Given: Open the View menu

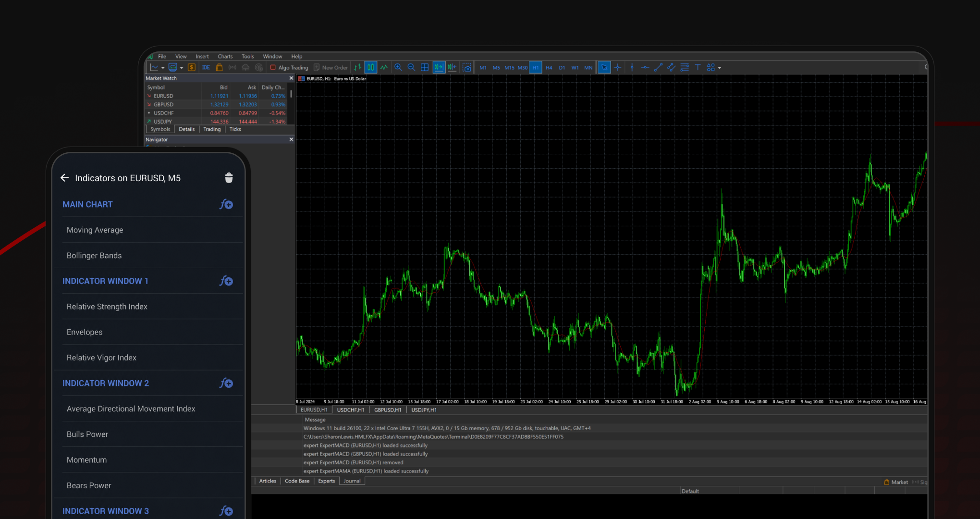Looking at the screenshot, I should click(x=181, y=57).
